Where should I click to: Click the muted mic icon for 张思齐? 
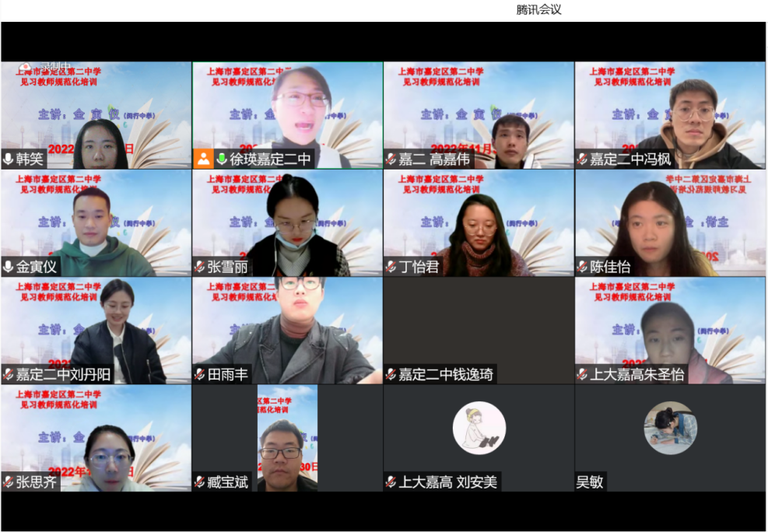[x=9, y=482]
